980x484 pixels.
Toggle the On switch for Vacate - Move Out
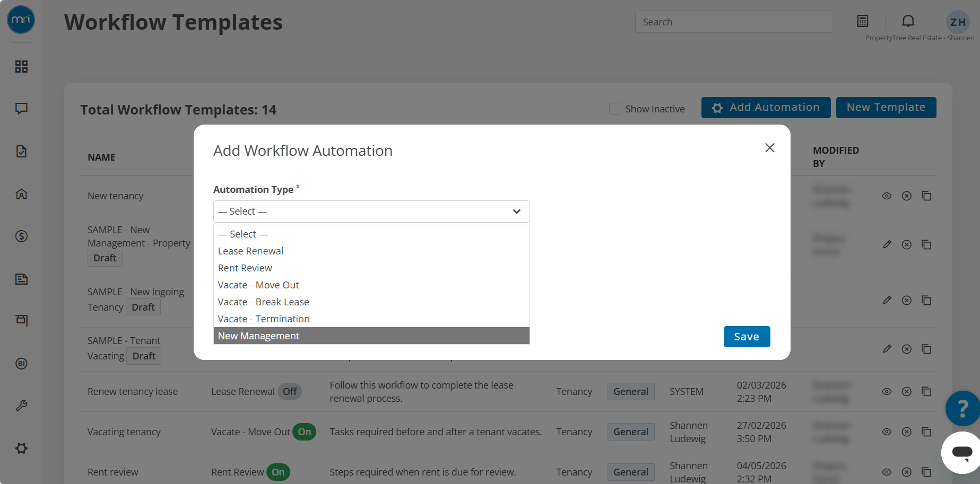305,432
